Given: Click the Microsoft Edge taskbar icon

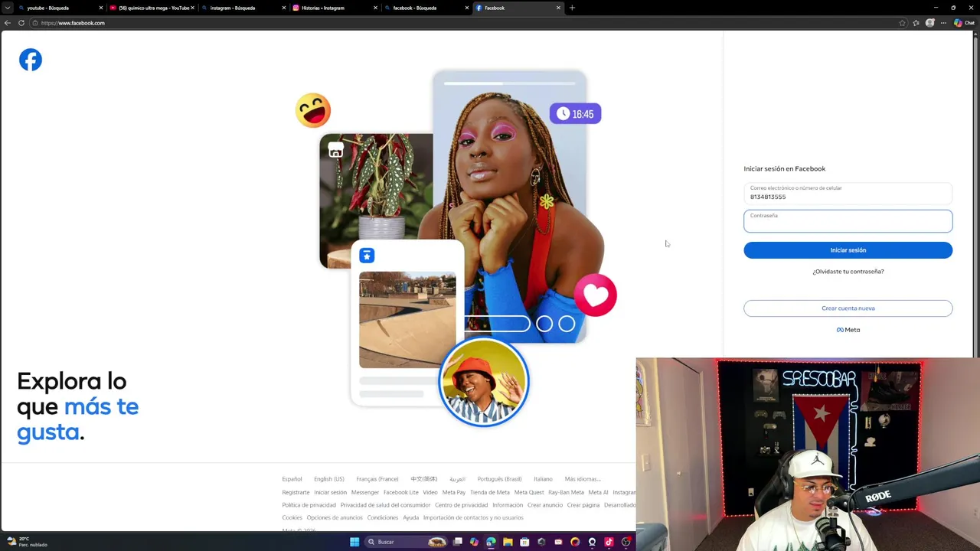Looking at the screenshot, I should click(491, 542).
